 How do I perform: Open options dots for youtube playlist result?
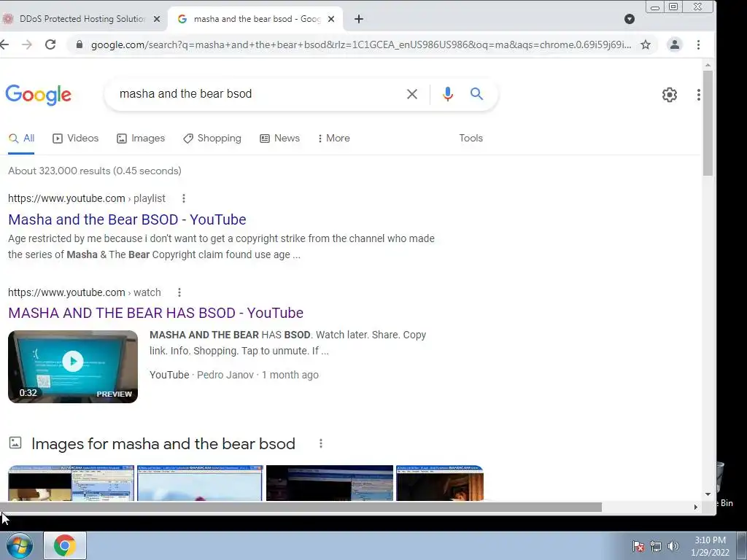pyautogui.click(x=183, y=198)
